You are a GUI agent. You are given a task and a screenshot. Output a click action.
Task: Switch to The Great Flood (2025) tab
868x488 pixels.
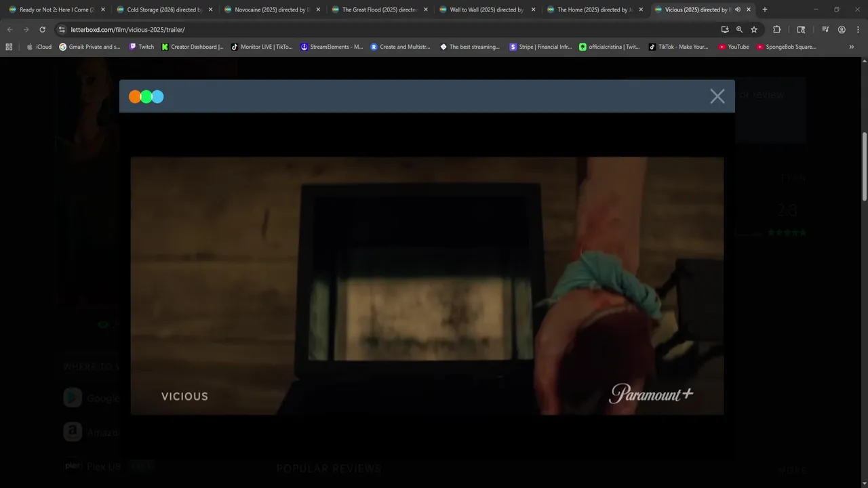(x=378, y=9)
